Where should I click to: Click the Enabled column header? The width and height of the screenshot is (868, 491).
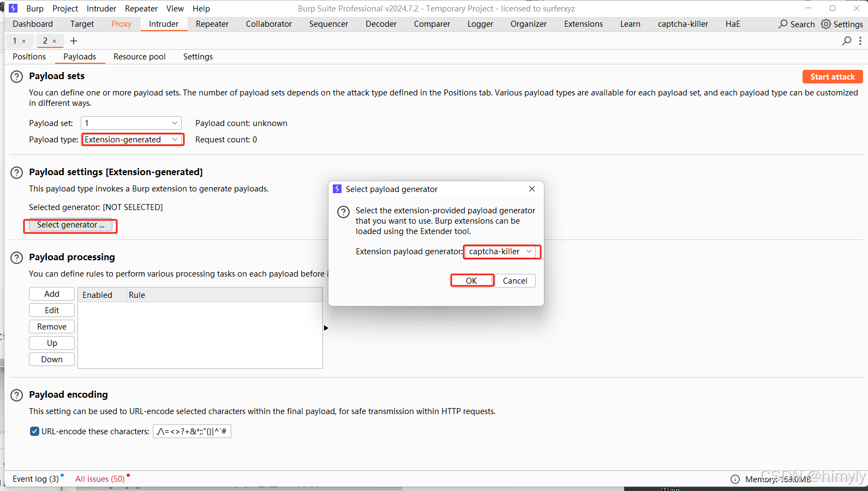pyautogui.click(x=103, y=295)
